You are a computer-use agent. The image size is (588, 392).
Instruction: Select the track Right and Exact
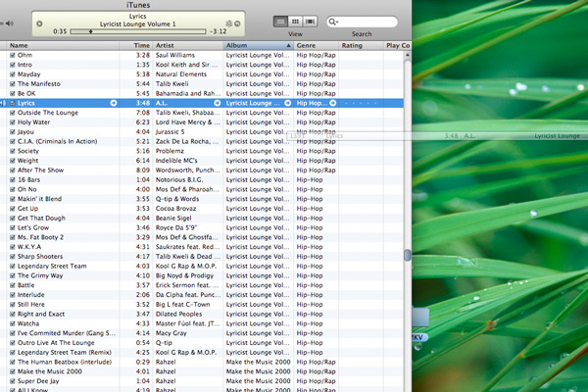41,314
